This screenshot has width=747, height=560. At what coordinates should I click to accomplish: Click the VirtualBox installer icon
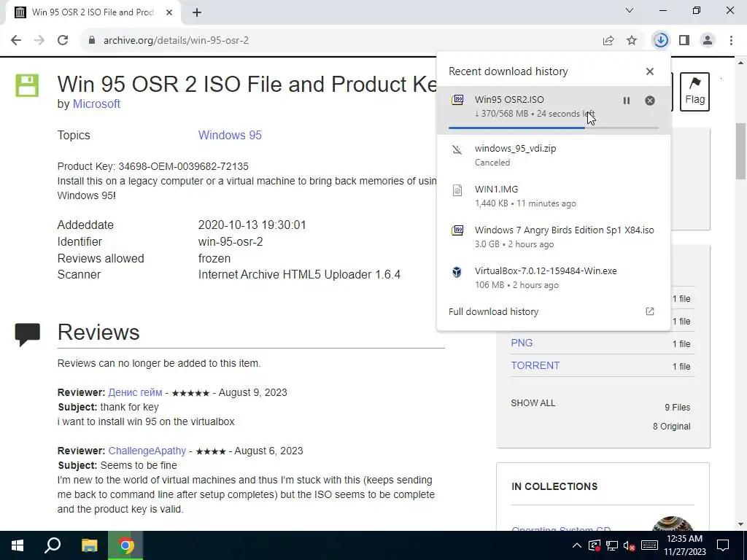[x=457, y=271]
